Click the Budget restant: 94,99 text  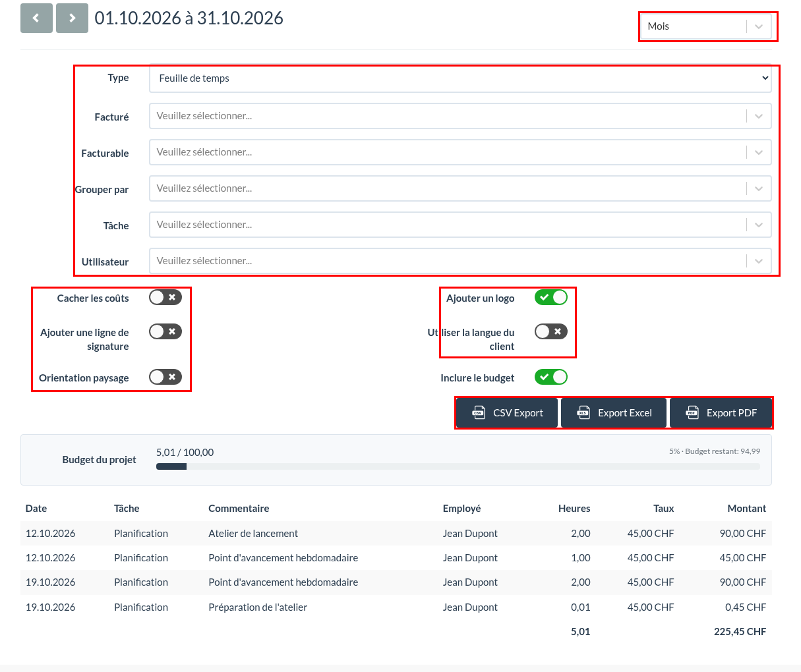coord(723,451)
